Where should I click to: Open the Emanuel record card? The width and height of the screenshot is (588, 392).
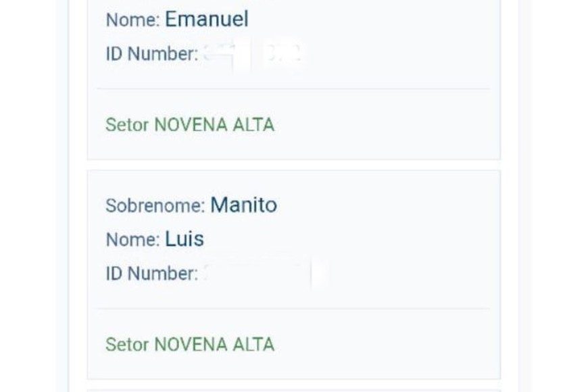tap(392, 41)
